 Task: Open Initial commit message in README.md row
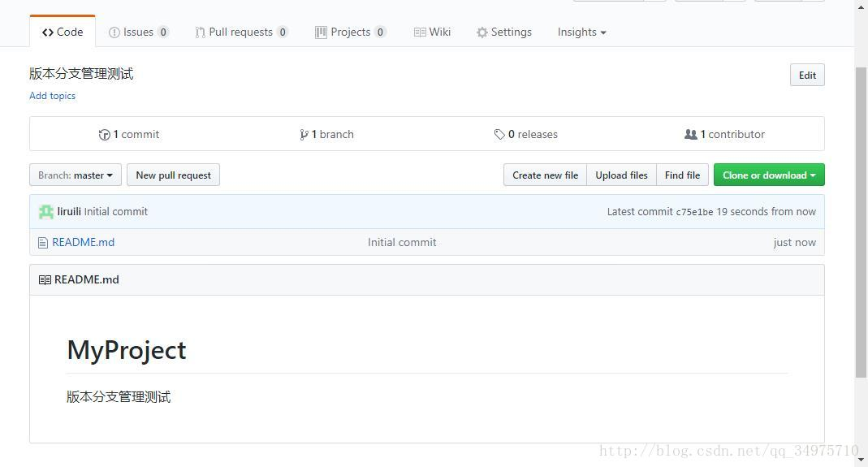coord(402,242)
